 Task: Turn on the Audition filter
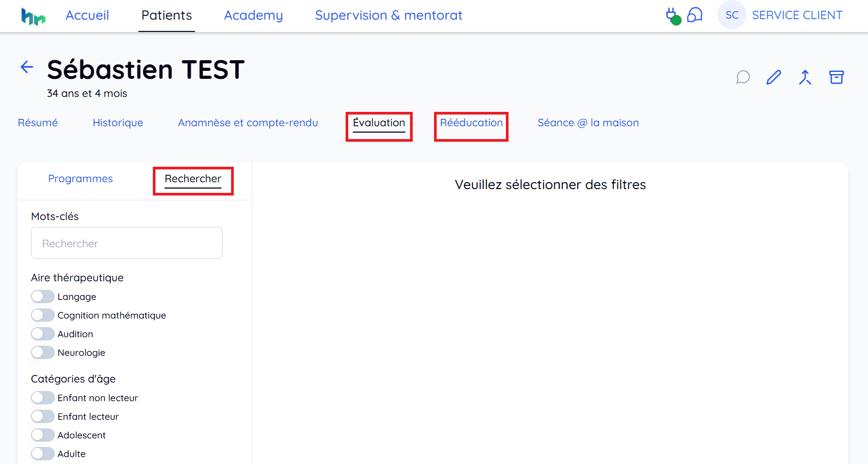point(43,333)
